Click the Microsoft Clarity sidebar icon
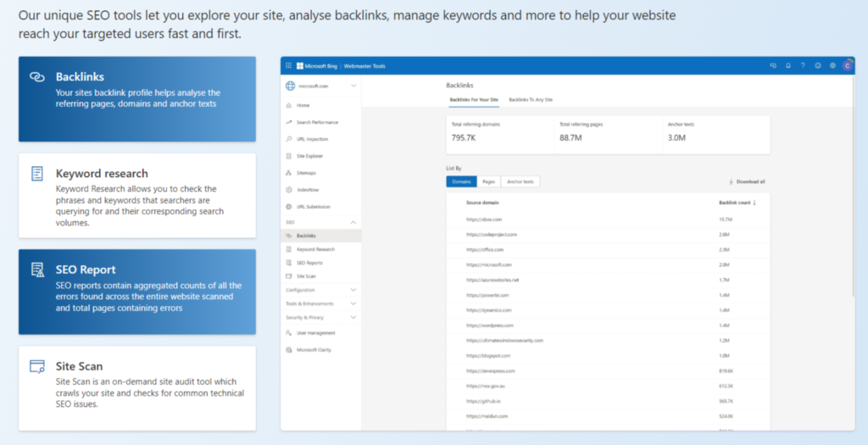Viewport: 868px width, 445px height. click(290, 349)
